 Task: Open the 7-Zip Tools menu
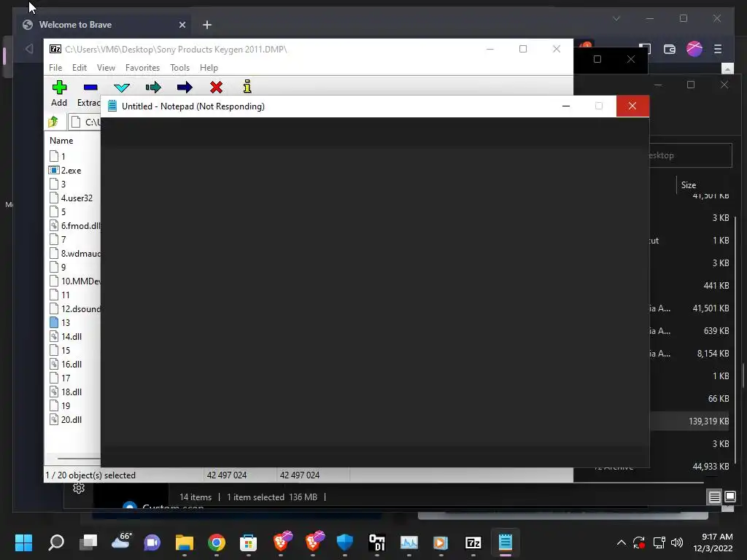click(x=179, y=68)
